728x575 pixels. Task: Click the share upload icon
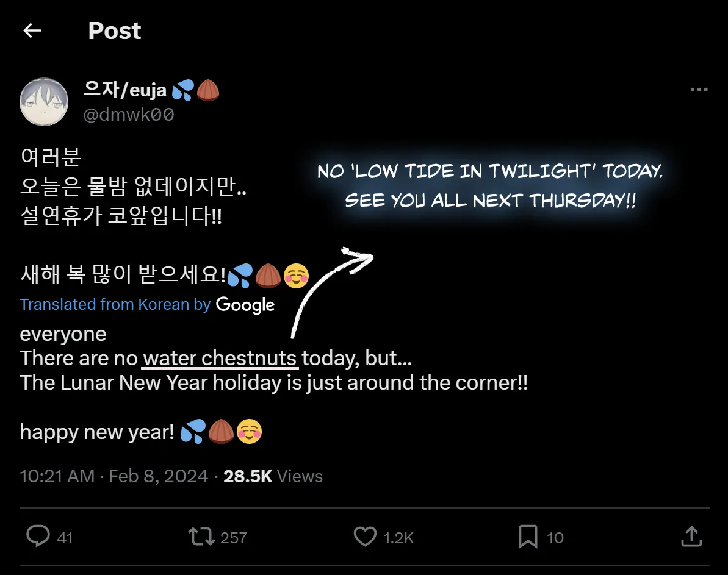tap(691, 537)
